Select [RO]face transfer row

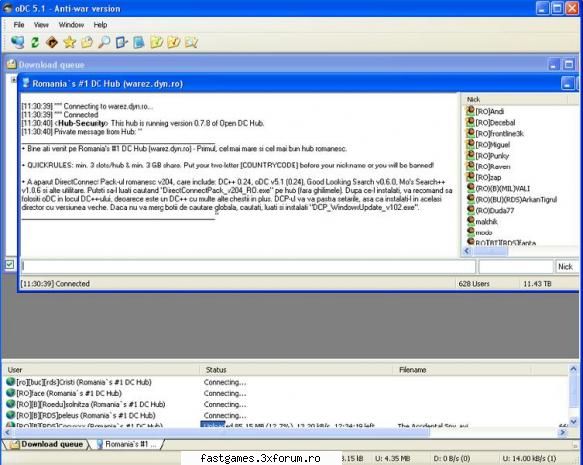(285, 393)
